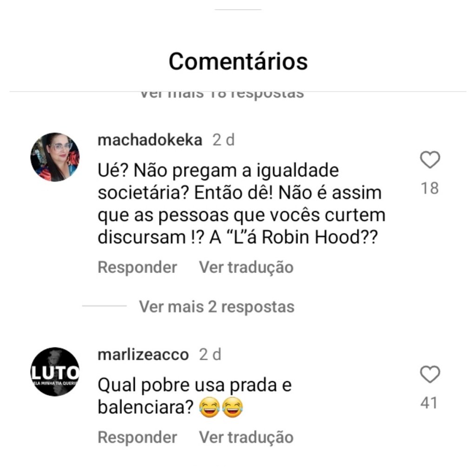
Task: Reply to marlizeacco's comment
Action: pyautogui.click(x=137, y=437)
